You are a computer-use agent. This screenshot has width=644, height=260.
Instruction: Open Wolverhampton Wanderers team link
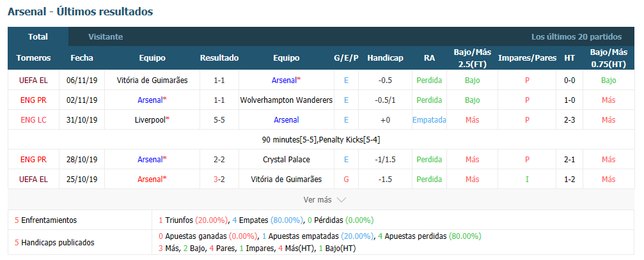pos(287,100)
